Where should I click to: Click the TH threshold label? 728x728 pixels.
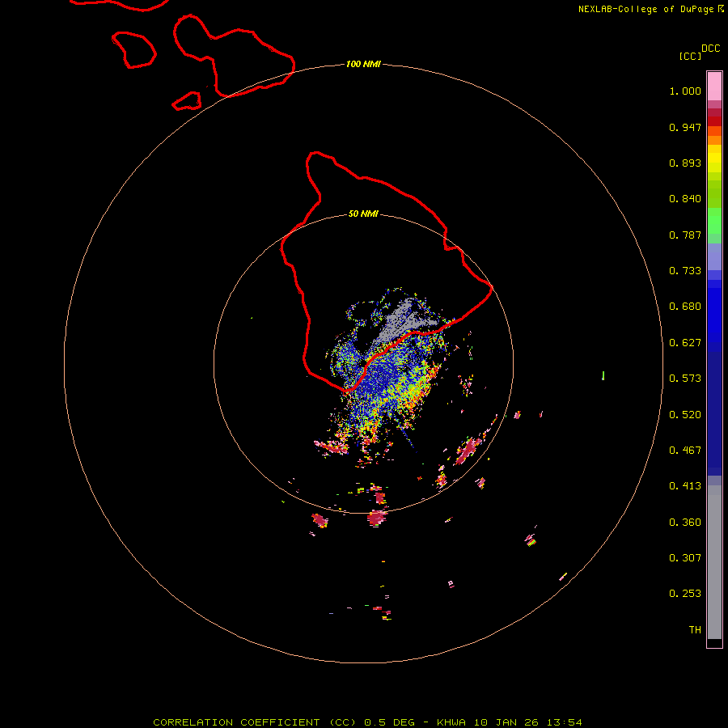(x=695, y=630)
